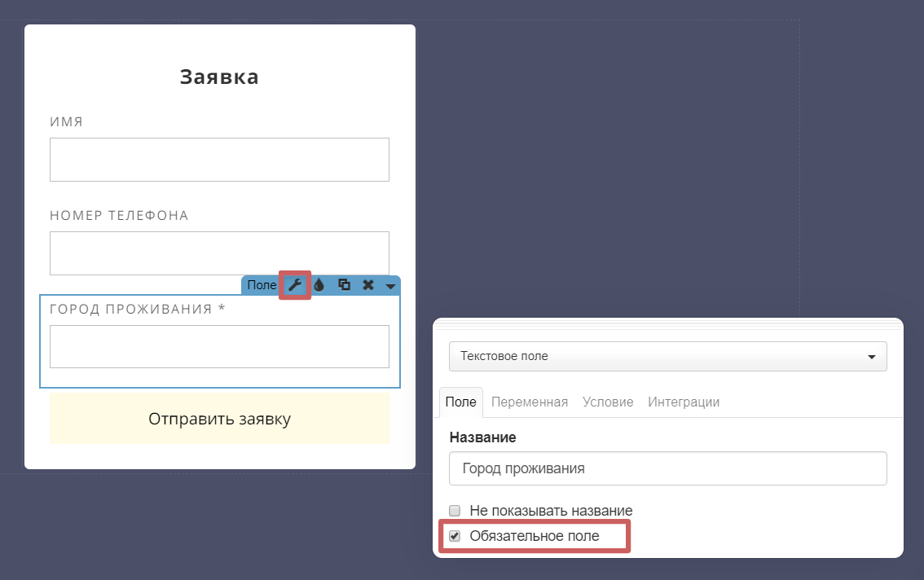Select the НОМЕР ТЕЛЕФОНА field label
924x580 pixels.
coord(119,216)
